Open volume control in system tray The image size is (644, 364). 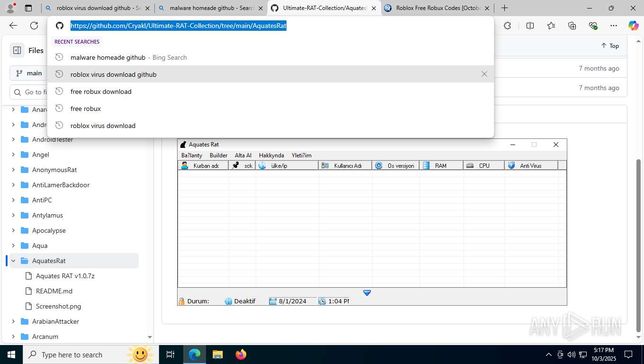coord(572,355)
